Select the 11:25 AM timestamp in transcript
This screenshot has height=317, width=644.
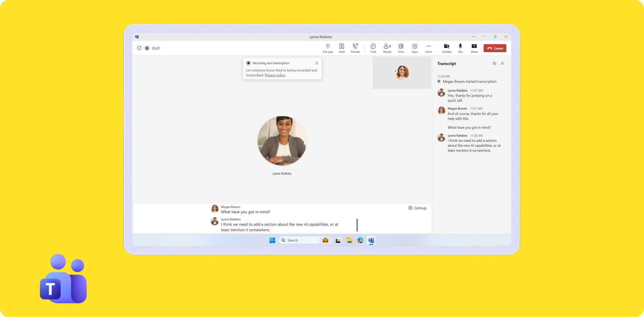(444, 77)
